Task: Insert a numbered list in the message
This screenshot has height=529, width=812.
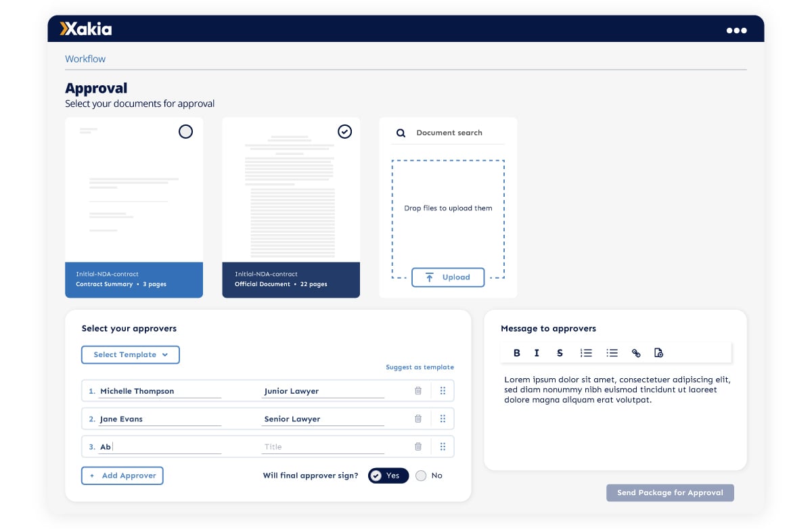Action: tap(586, 352)
